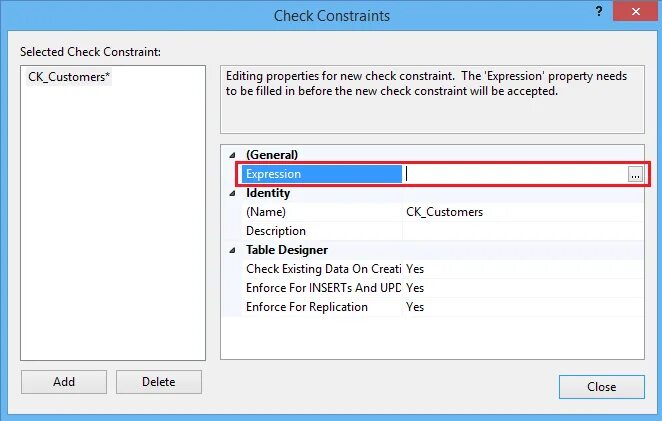
Task: Collapse the (General) category
Action: click(x=233, y=155)
